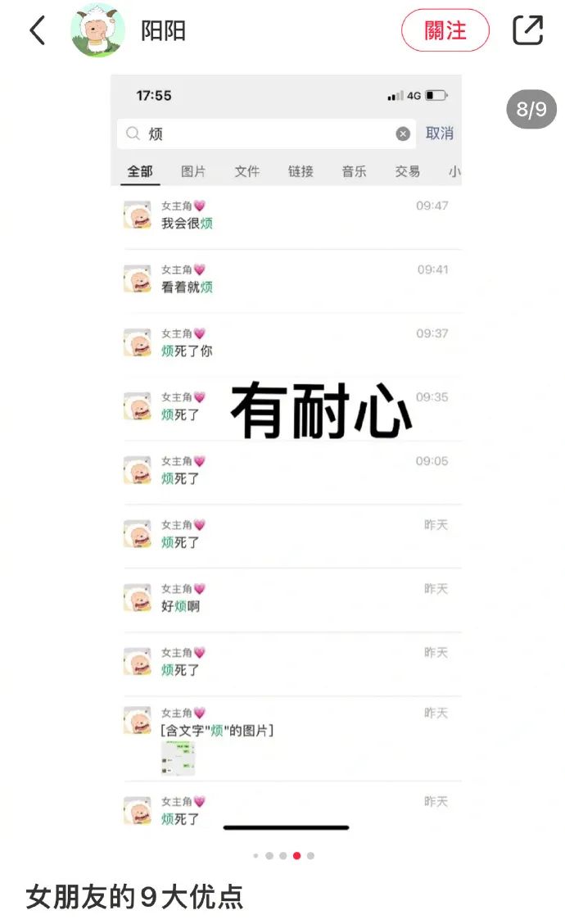The width and height of the screenshot is (565, 924).
Task: Tap the back arrow icon
Action: 37,30
